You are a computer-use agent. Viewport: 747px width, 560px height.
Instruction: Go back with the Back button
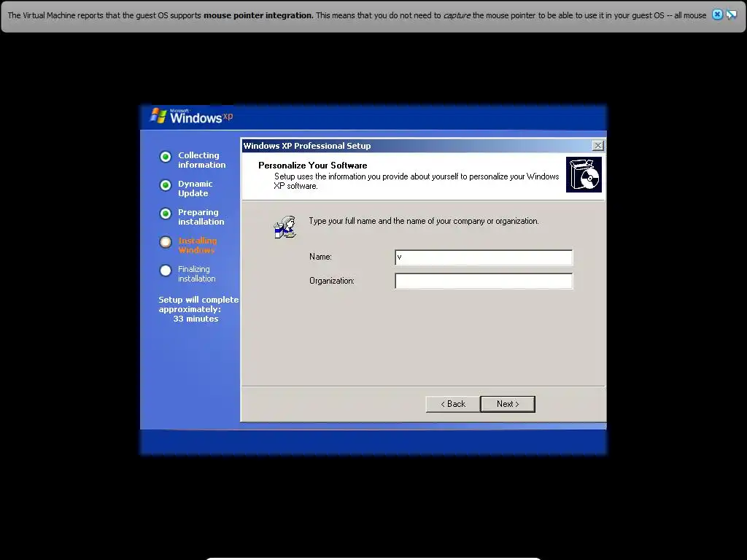(x=452, y=404)
